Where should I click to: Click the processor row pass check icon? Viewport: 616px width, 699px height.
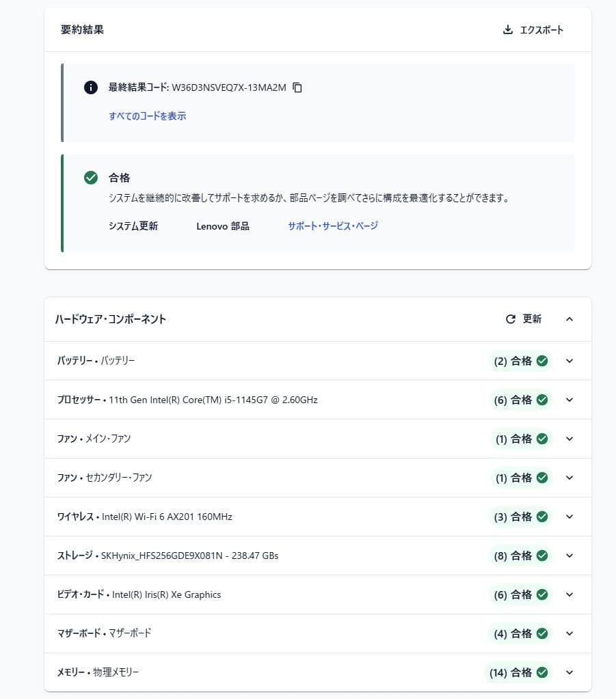point(542,400)
